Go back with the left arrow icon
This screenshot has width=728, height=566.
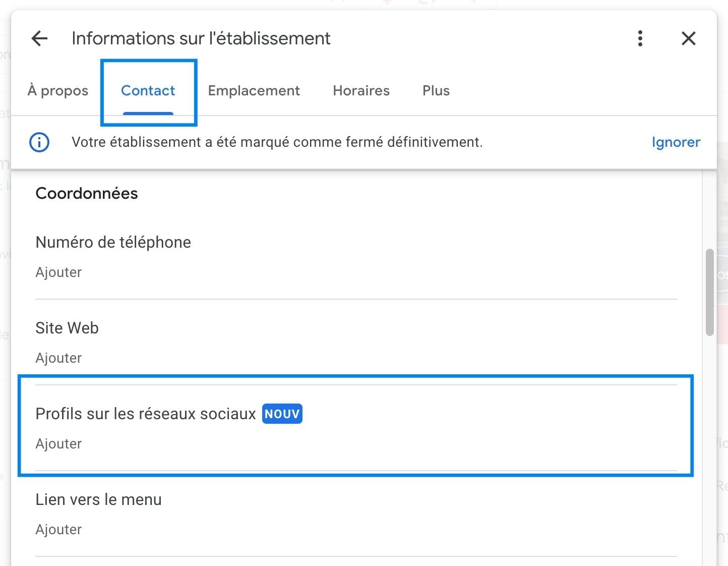39,38
